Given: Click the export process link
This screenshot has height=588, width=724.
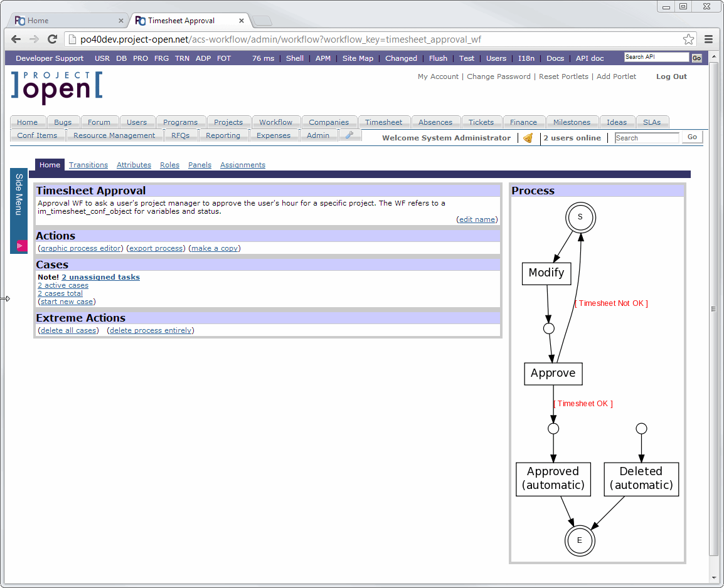Looking at the screenshot, I should tap(156, 248).
